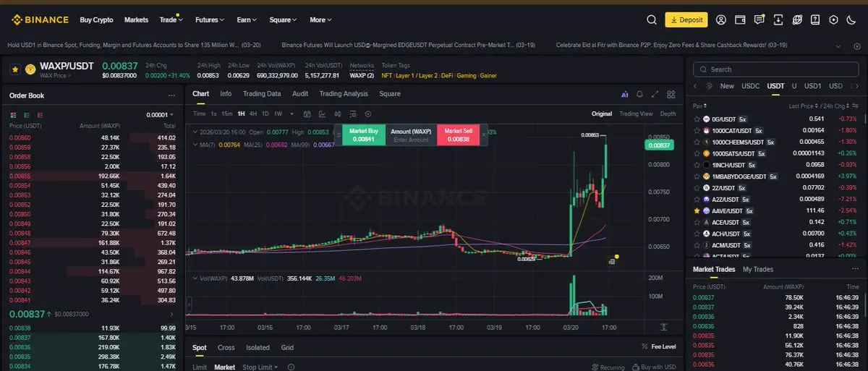
Task: Toggle favorite star for 1INCH/USDT
Action: 697,165
